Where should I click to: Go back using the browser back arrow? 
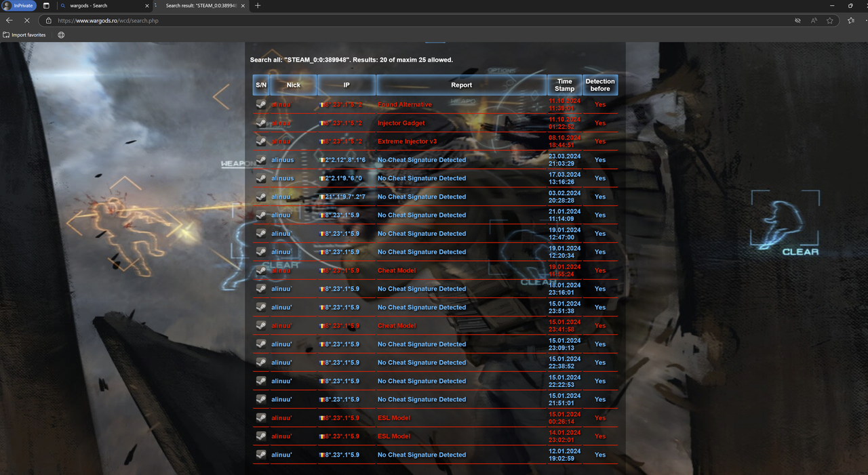click(x=9, y=20)
